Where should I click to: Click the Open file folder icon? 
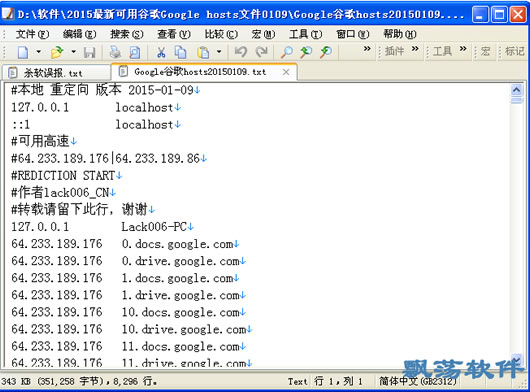57,52
